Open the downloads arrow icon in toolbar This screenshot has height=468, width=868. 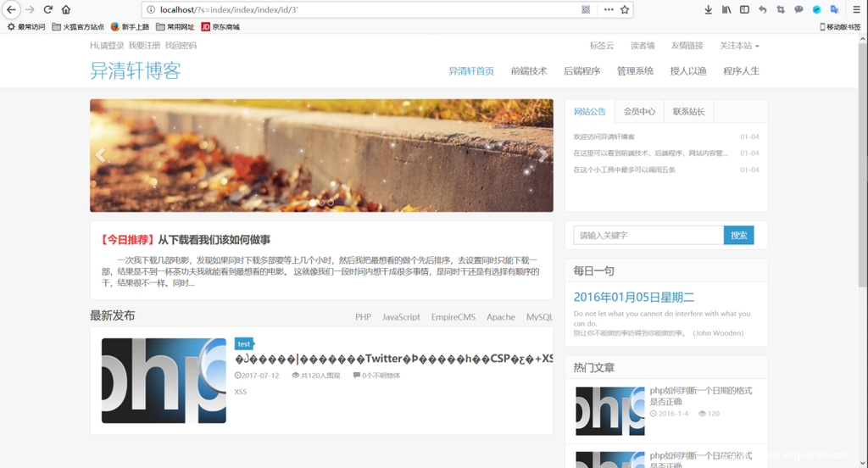tap(709, 9)
